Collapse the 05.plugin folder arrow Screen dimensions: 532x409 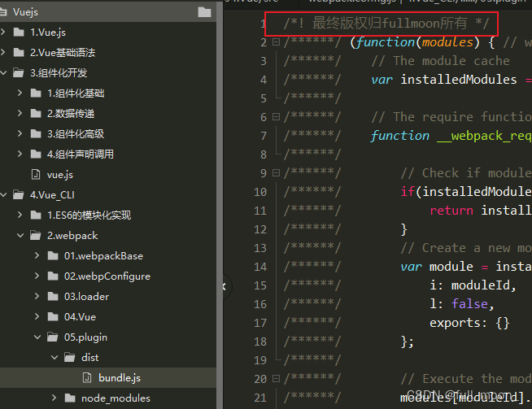37,337
